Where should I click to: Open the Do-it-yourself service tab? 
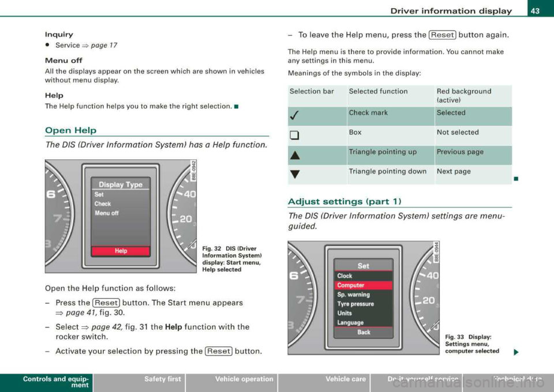pyautogui.click(x=416, y=382)
